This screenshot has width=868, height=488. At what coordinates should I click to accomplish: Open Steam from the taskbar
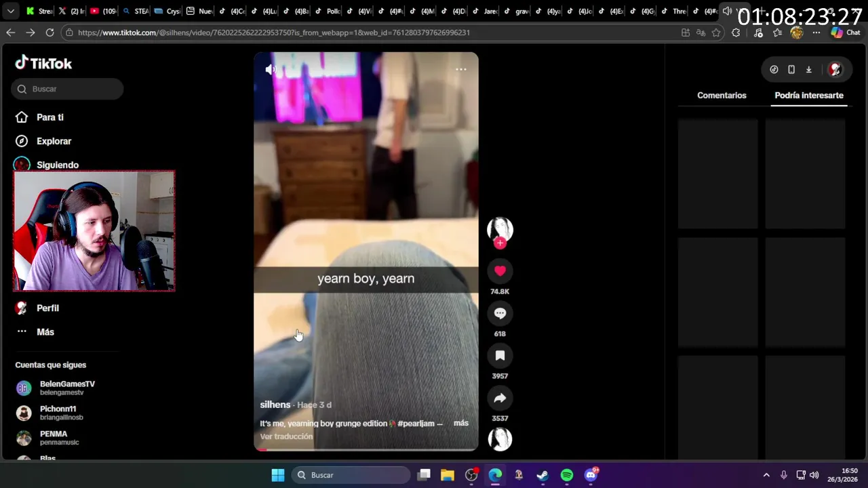coord(542,475)
